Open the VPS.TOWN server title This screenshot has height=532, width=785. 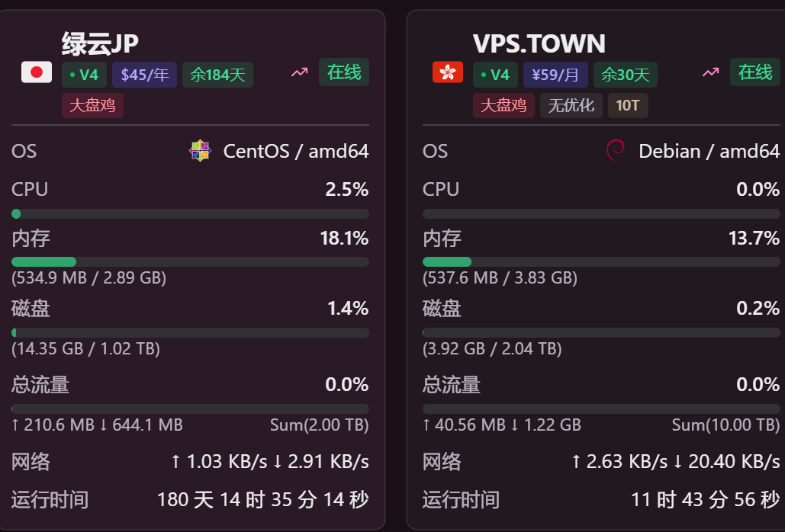click(539, 43)
